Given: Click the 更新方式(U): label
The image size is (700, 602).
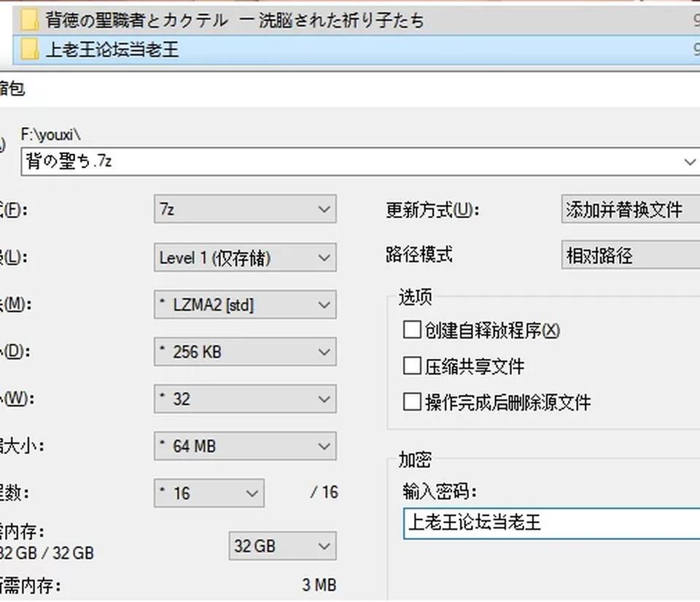Looking at the screenshot, I should (x=432, y=210).
